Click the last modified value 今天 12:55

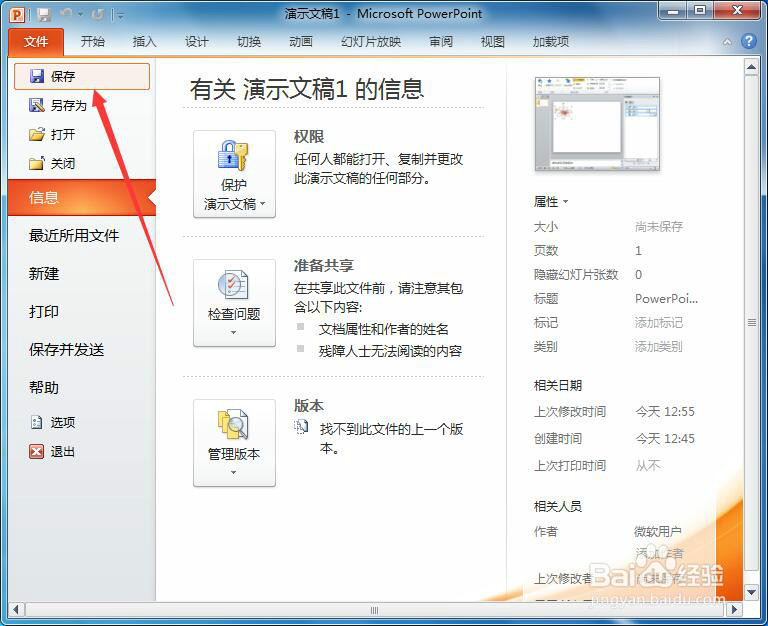[665, 411]
